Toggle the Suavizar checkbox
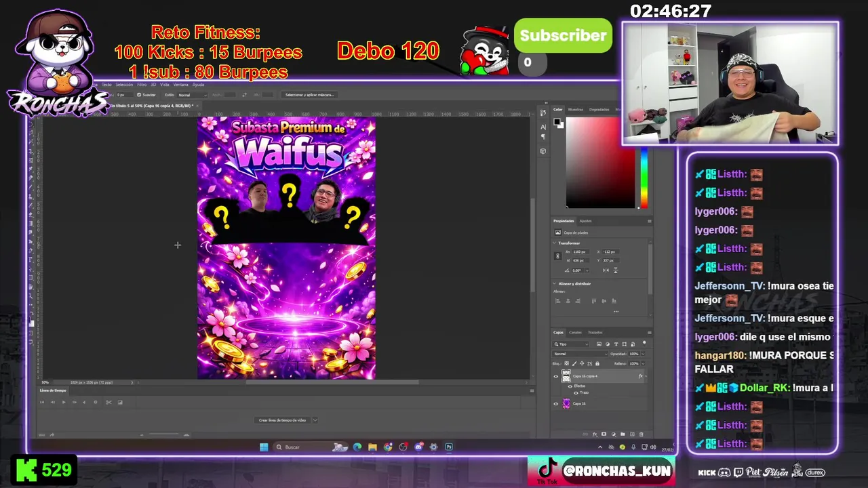The width and height of the screenshot is (868, 488). 139,95
